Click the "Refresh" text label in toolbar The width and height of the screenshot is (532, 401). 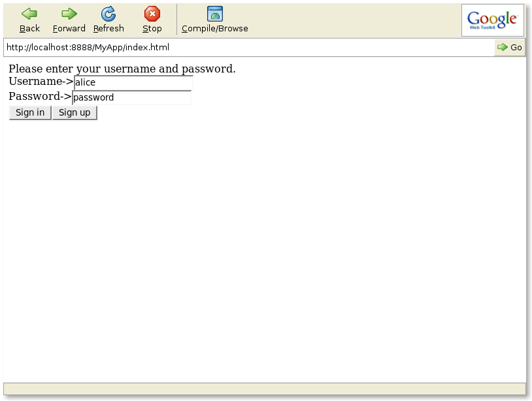point(108,29)
